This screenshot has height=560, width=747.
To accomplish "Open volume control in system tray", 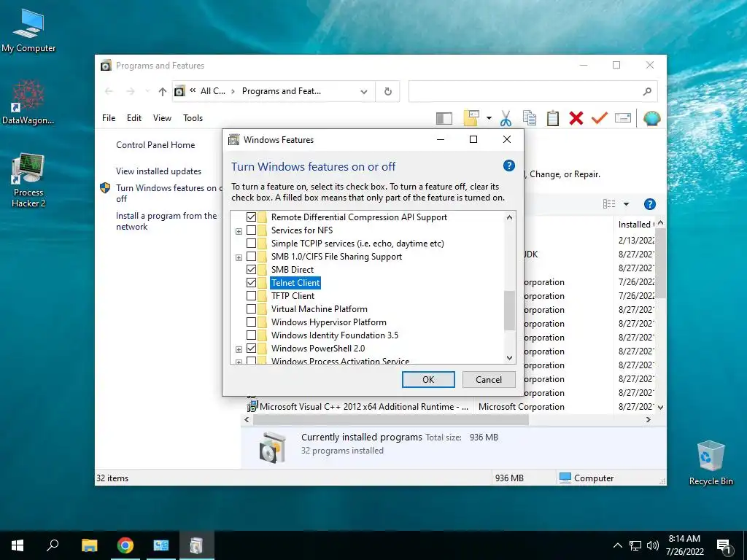I will 653,545.
